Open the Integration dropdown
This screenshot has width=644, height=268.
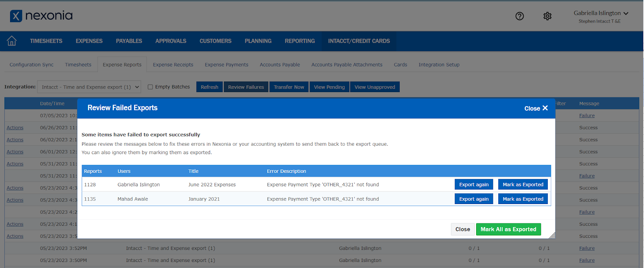[89, 87]
